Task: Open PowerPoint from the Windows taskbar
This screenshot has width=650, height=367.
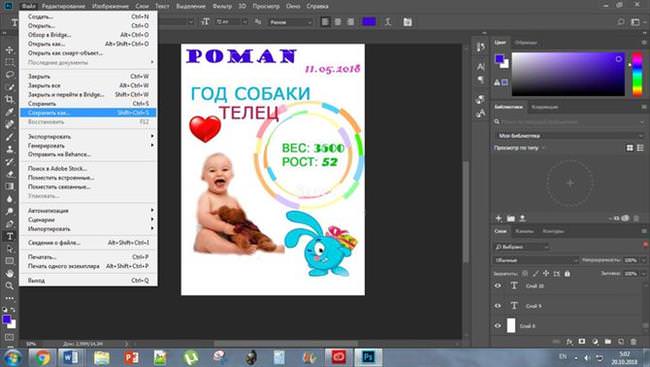Action: pyautogui.click(x=131, y=357)
